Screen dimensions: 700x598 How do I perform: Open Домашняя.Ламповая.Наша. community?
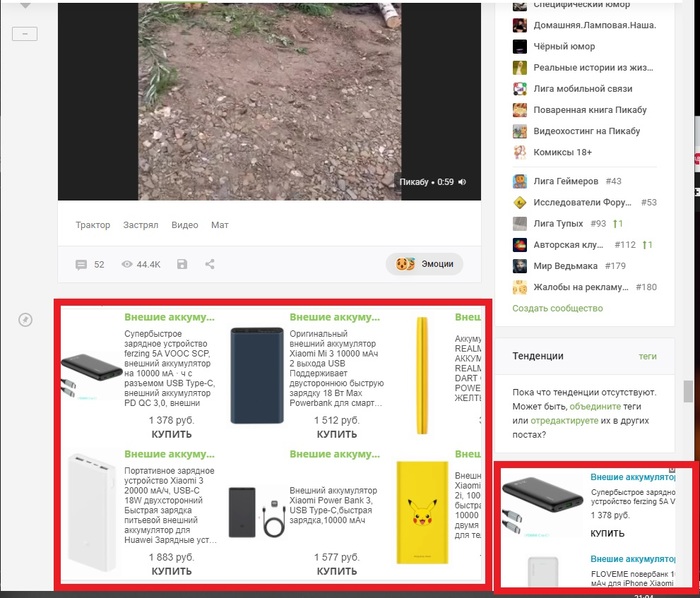click(595, 25)
